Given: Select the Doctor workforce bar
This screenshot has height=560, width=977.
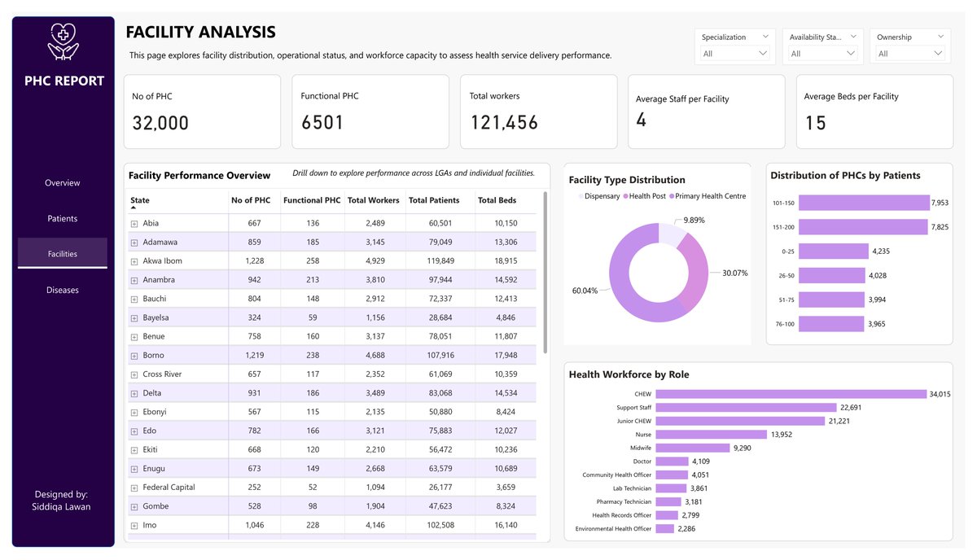Looking at the screenshot, I should point(673,462).
